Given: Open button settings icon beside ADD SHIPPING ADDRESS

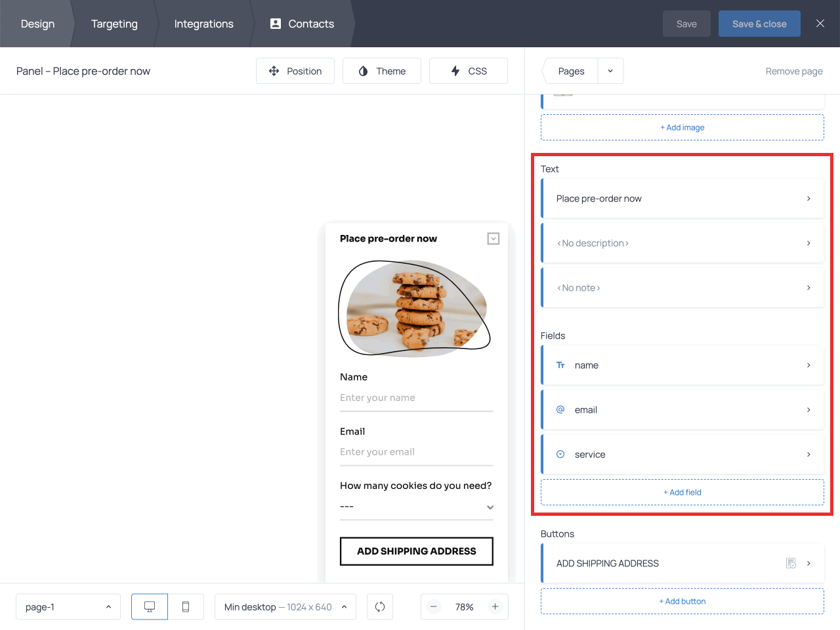Looking at the screenshot, I should point(791,563).
